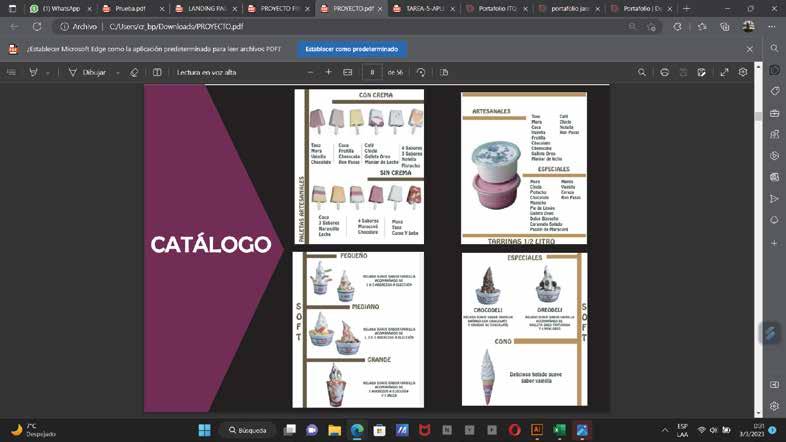Show hidden system tray icons chevron
This screenshot has width=786, height=442.
[x=665, y=430]
